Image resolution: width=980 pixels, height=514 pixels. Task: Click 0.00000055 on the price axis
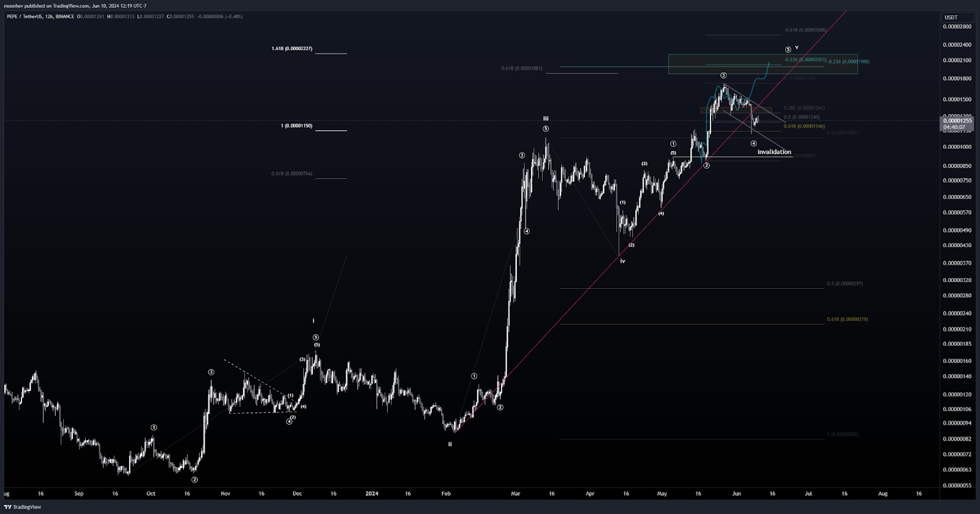(x=957, y=485)
